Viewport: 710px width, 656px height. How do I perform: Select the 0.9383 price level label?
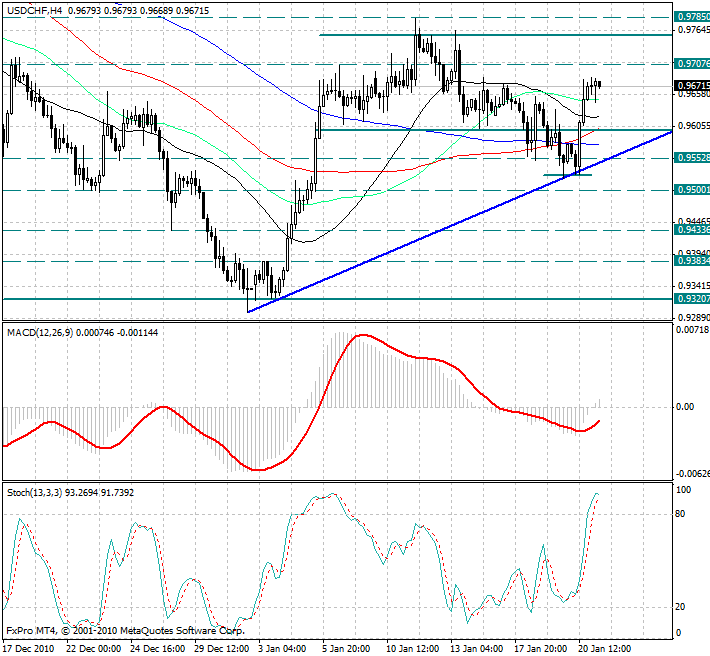692,261
